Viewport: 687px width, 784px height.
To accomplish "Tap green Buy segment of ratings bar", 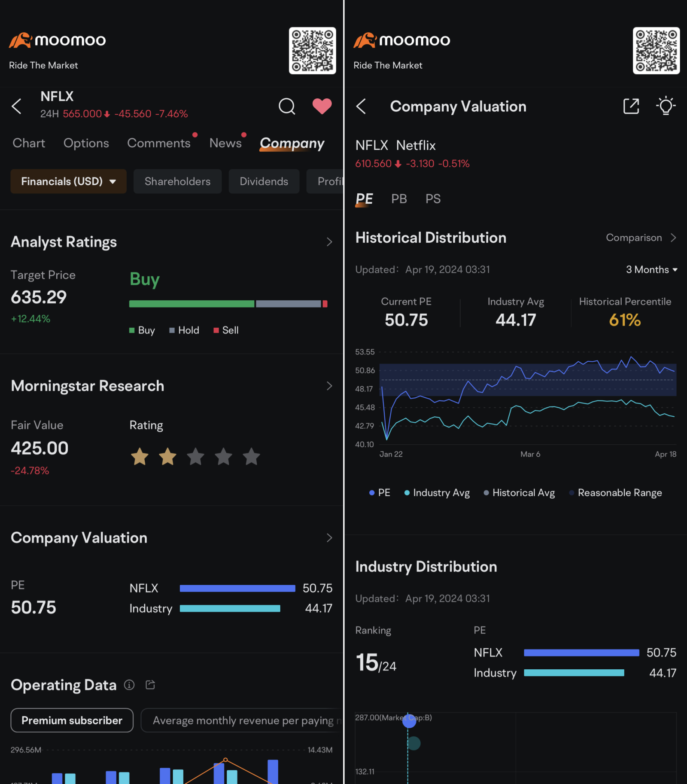I will tap(192, 304).
